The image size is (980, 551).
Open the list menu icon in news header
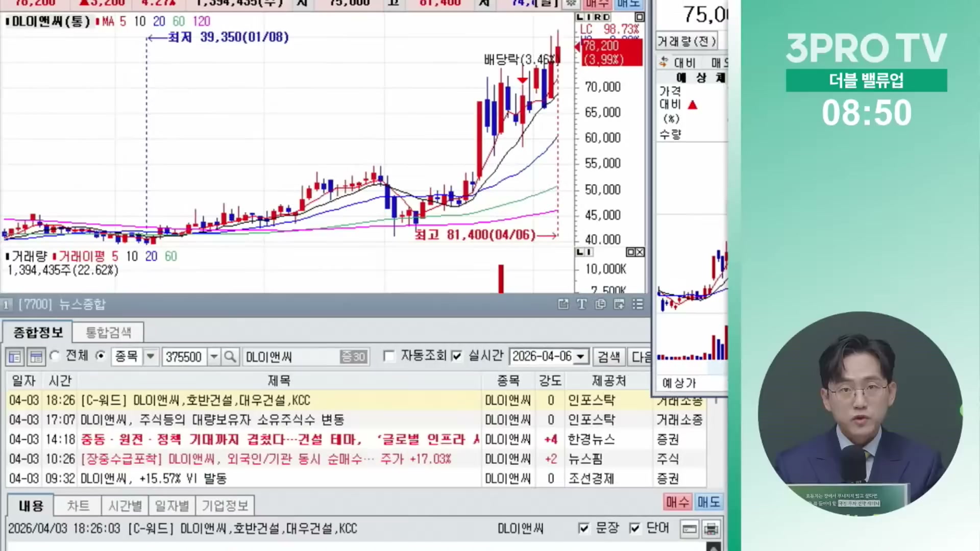638,305
